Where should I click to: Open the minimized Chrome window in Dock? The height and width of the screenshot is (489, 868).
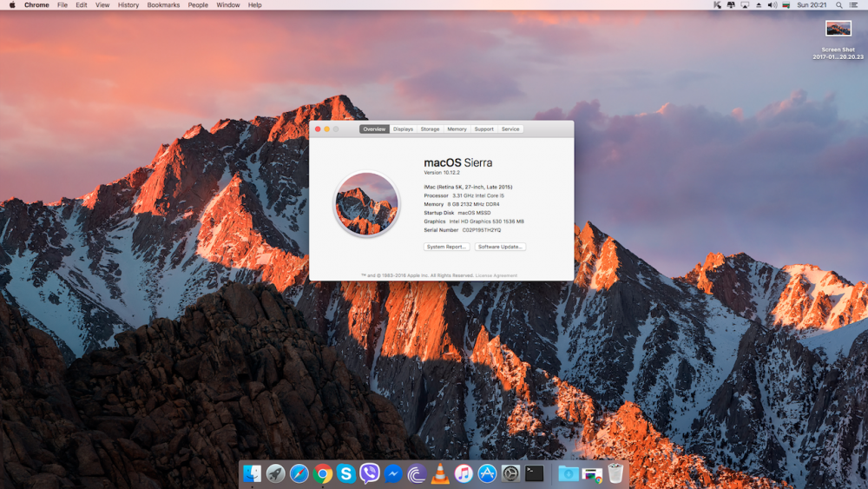(592, 474)
